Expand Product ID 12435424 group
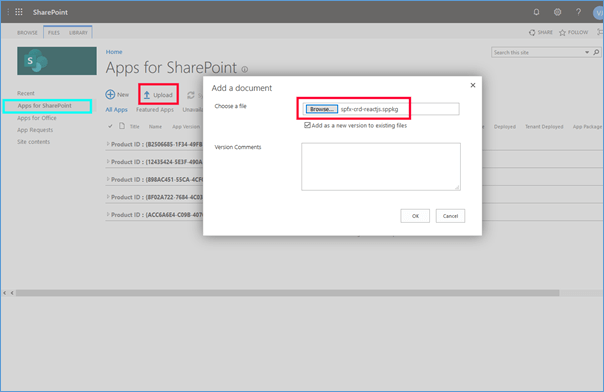The image size is (604, 392). (x=108, y=161)
